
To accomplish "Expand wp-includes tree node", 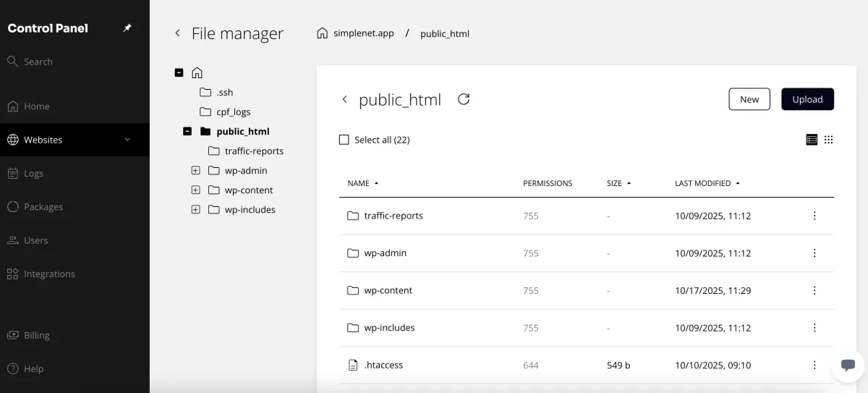I will [195, 210].
